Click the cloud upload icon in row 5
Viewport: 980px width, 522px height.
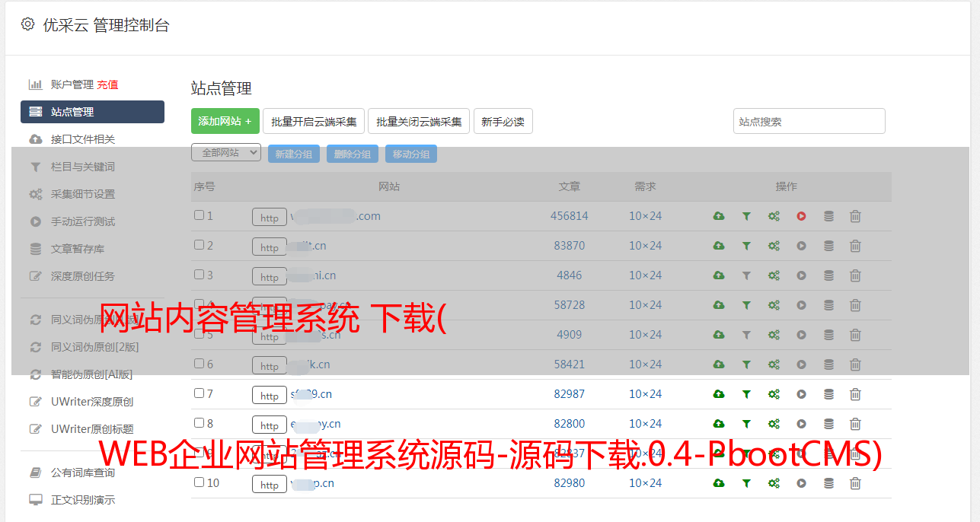tap(719, 335)
